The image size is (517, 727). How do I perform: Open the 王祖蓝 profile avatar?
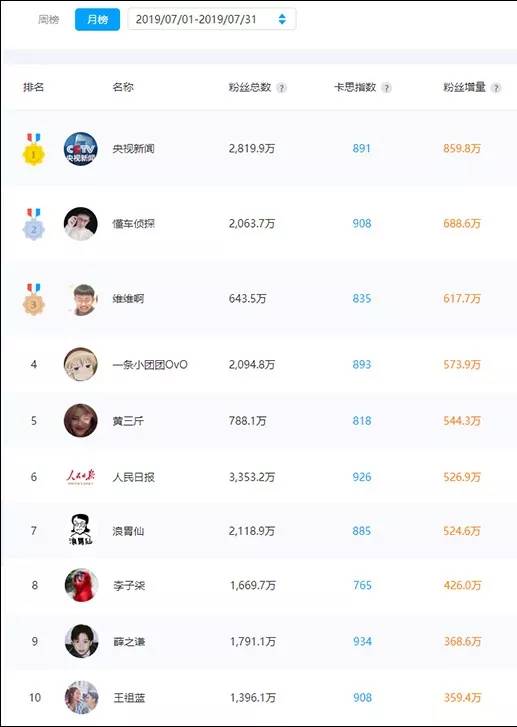click(x=82, y=697)
